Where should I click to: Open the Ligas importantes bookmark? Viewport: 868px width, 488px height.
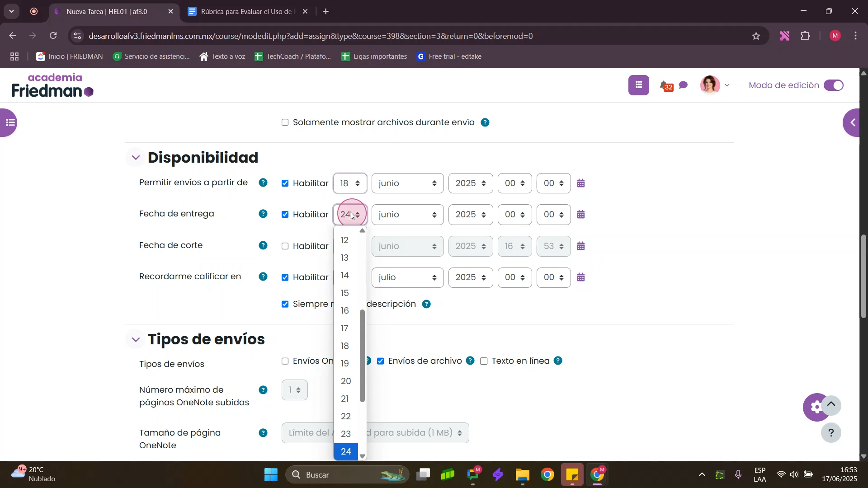(x=374, y=56)
